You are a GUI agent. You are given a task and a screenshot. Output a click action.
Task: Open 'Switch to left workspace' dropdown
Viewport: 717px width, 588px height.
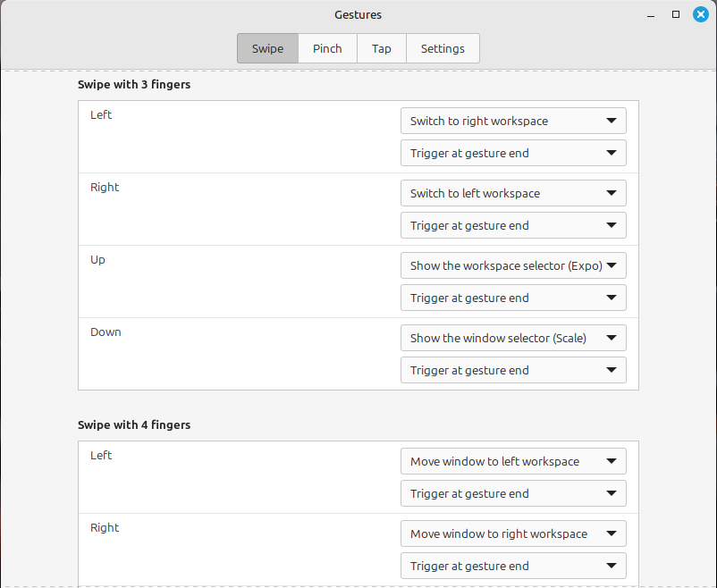513,193
